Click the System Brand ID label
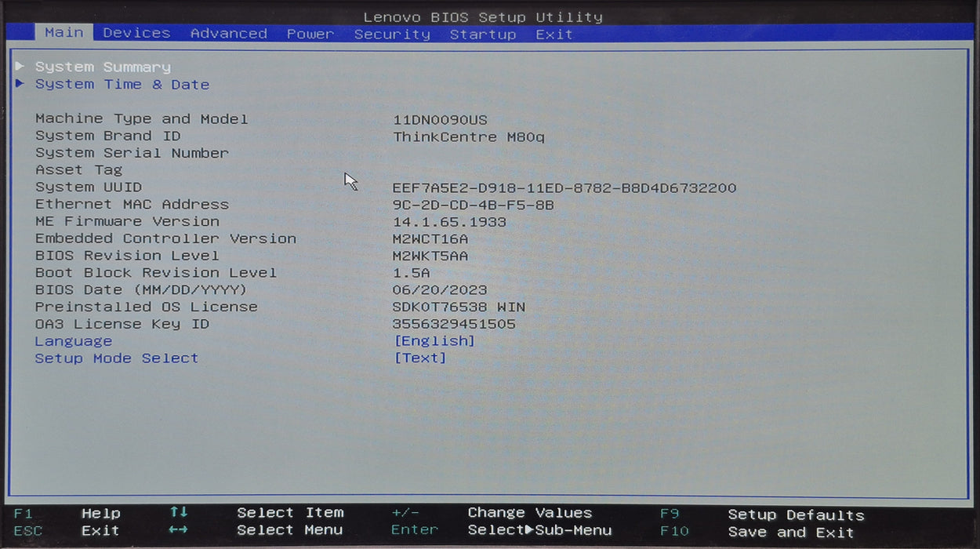Image resolution: width=980 pixels, height=549 pixels. coord(108,136)
